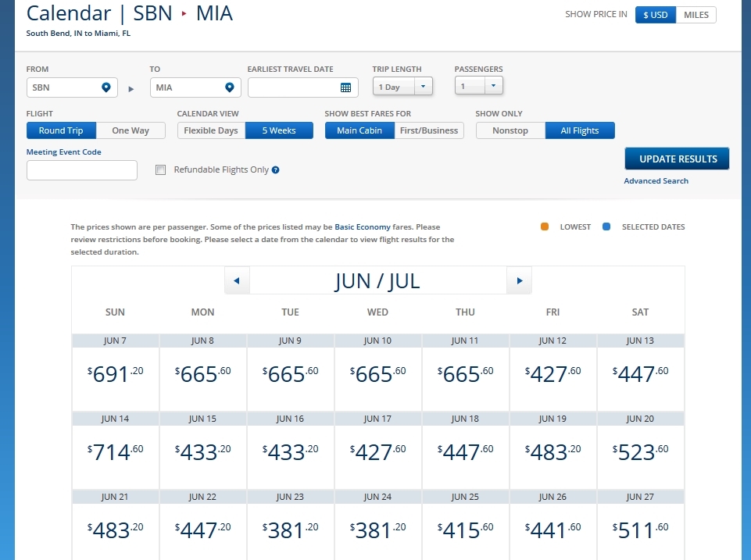Click the location pin in the To field
751x560 pixels.
pos(230,87)
